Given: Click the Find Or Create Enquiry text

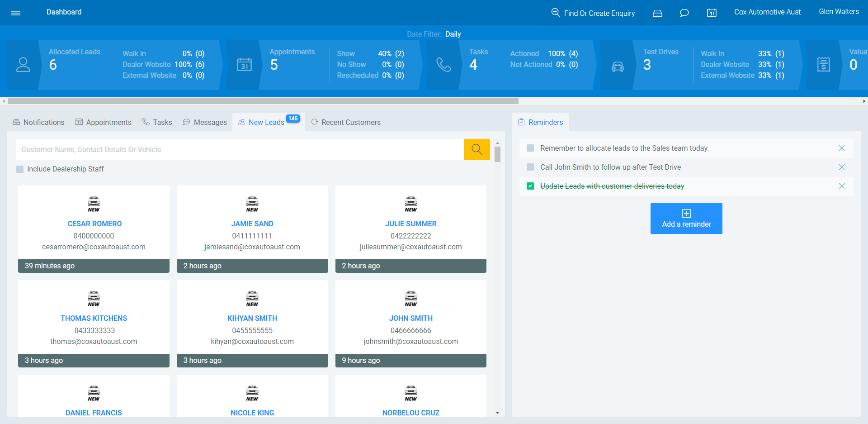Looking at the screenshot, I should click(599, 13).
